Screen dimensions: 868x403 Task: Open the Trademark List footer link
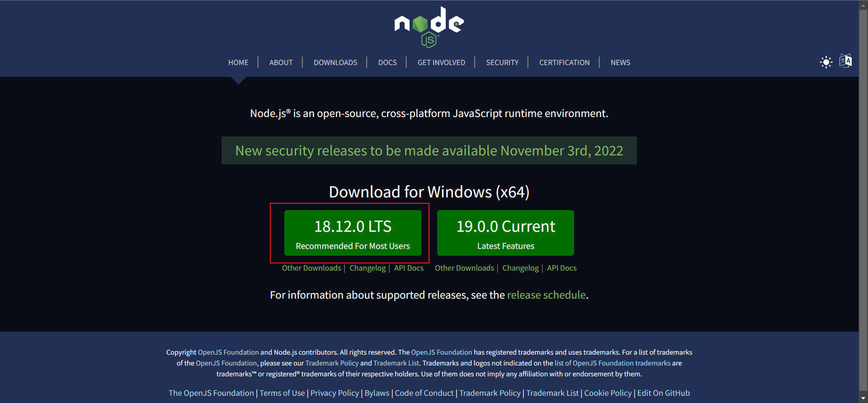coord(552,393)
